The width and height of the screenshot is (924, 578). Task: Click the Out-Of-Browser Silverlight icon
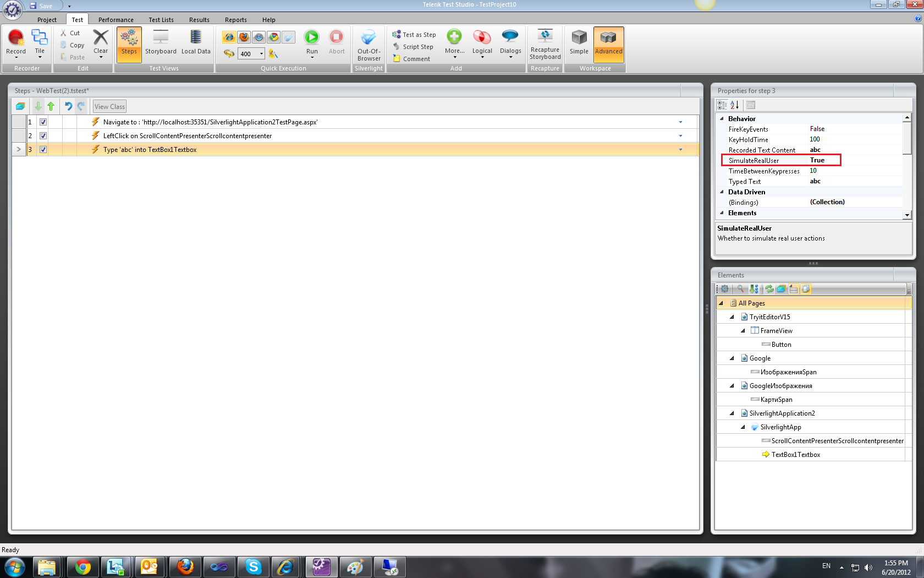pyautogui.click(x=369, y=37)
